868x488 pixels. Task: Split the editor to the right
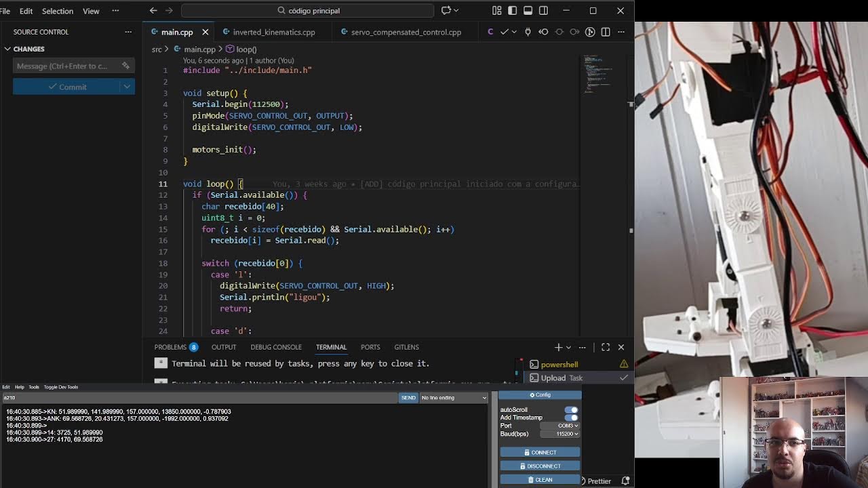coord(606,32)
